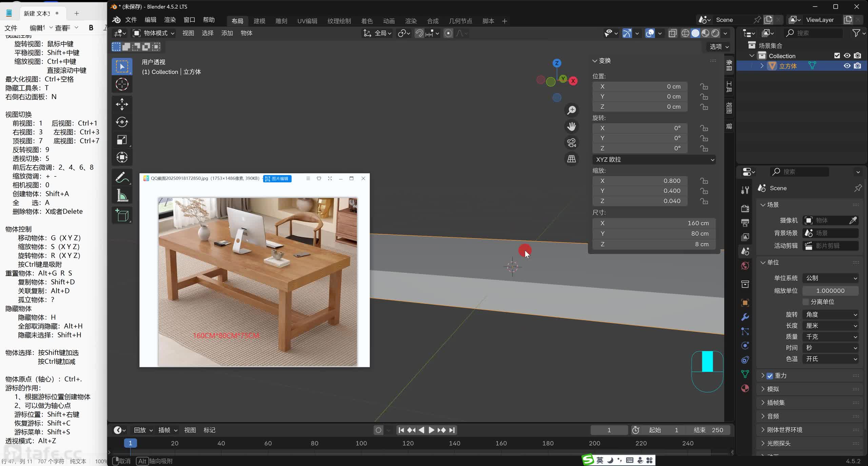Hide 立方体 with the eye icon
Viewport: 868px width, 466px height.
pos(847,66)
